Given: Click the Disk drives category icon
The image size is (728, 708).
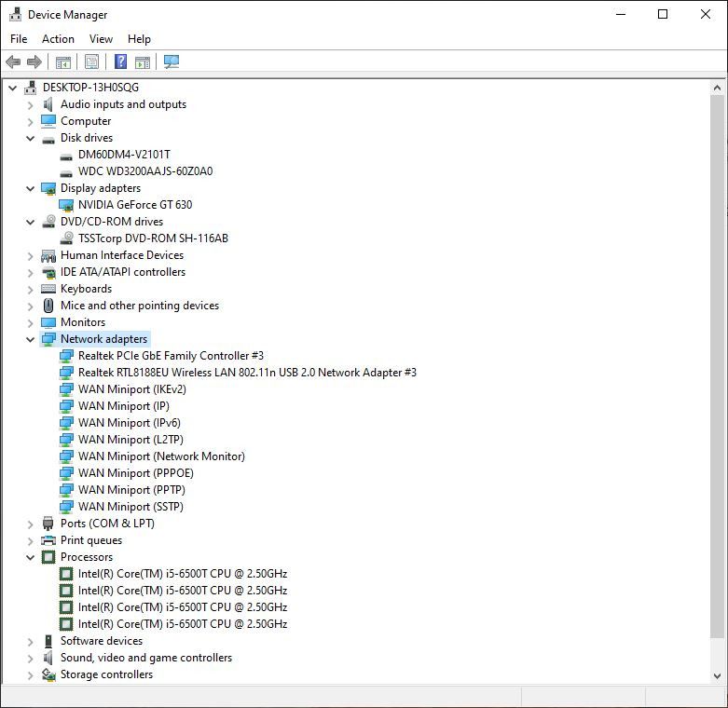Looking at the screenshot, I should pyautogui.click(x=48, y=139).
